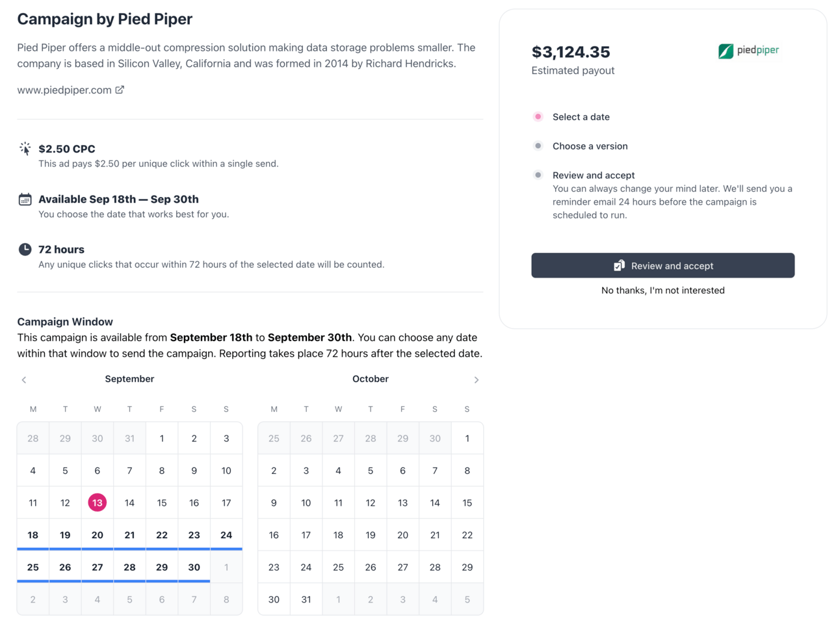Advance to next month with right chevron
Screen dimensions: 840x622
[477, 380]
